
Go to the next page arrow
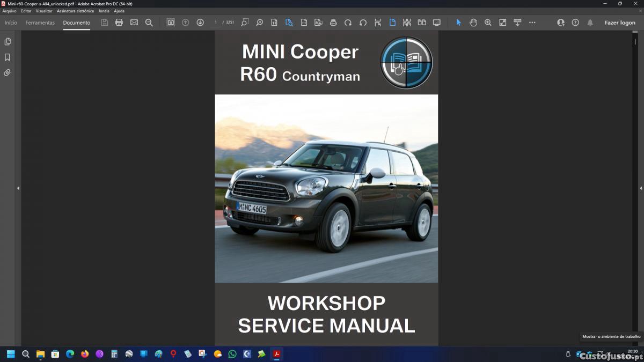click(x=200, y=23)
